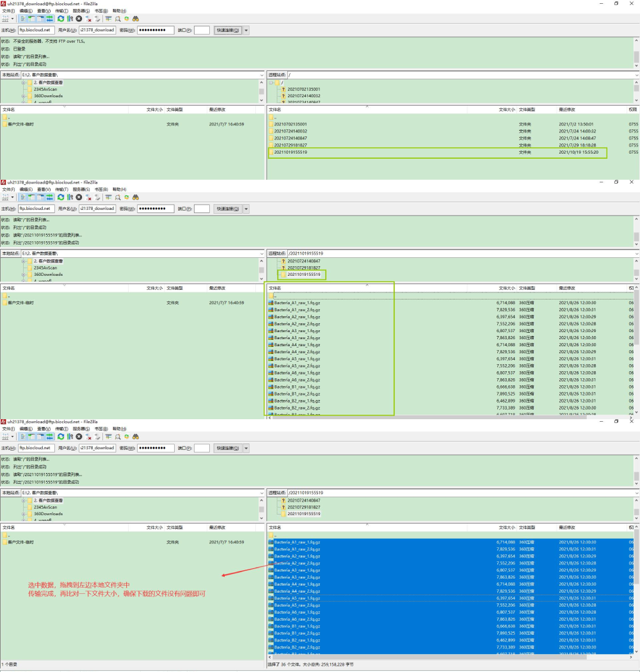Toggle message log display in topmost toolbar

pos(22,19)
